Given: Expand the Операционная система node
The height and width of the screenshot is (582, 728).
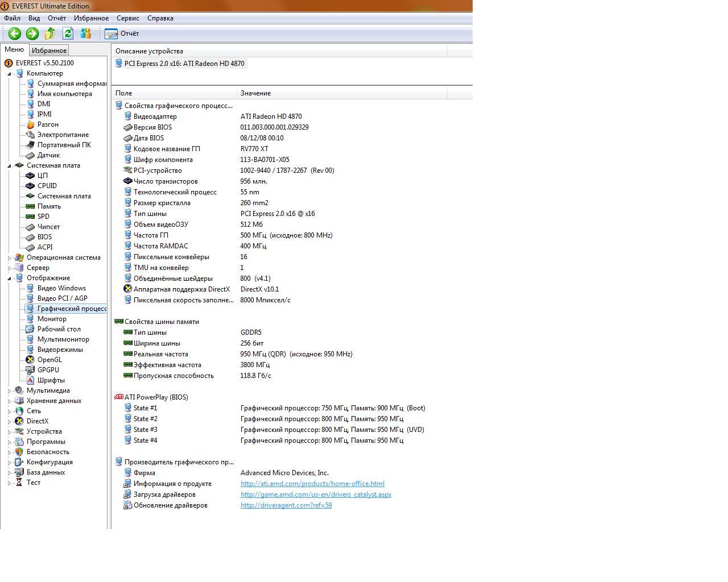Looking at the screenshot, I should coord(9,258).
